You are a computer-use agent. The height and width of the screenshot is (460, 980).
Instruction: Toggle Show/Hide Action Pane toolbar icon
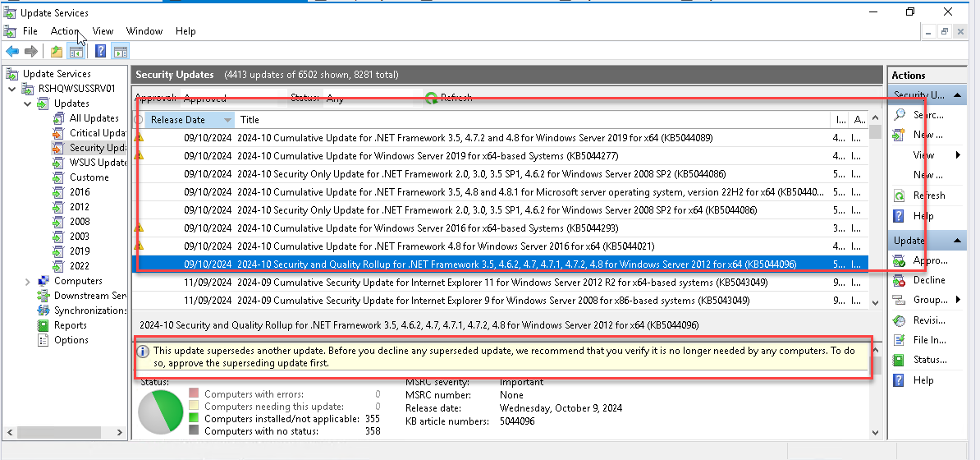click(x=120, y=51)
